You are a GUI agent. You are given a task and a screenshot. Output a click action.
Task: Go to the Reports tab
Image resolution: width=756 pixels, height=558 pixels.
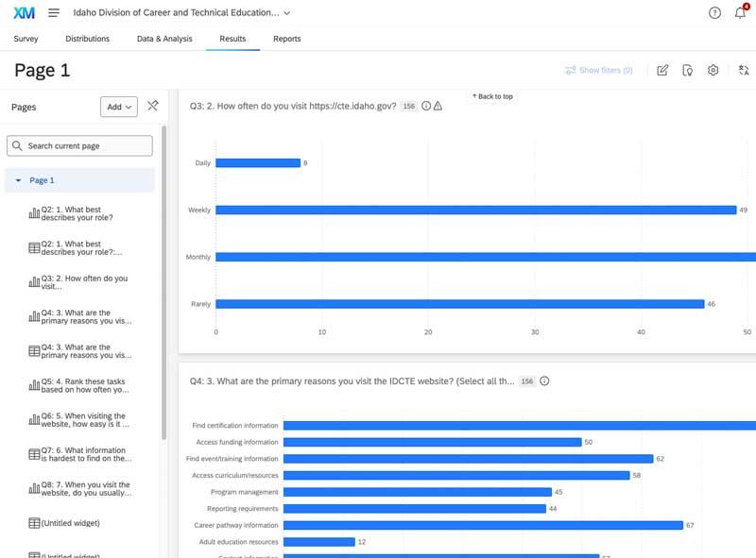(287, 39)
